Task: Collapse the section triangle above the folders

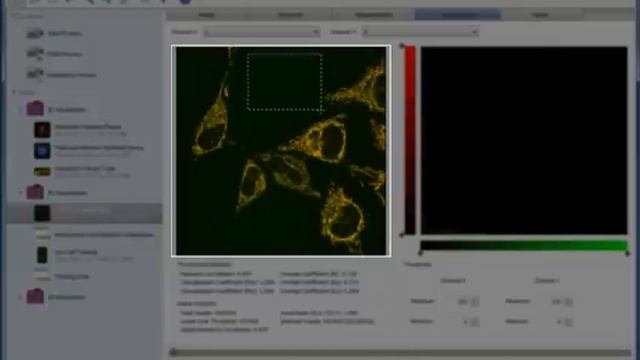Action: coord(13,93)
